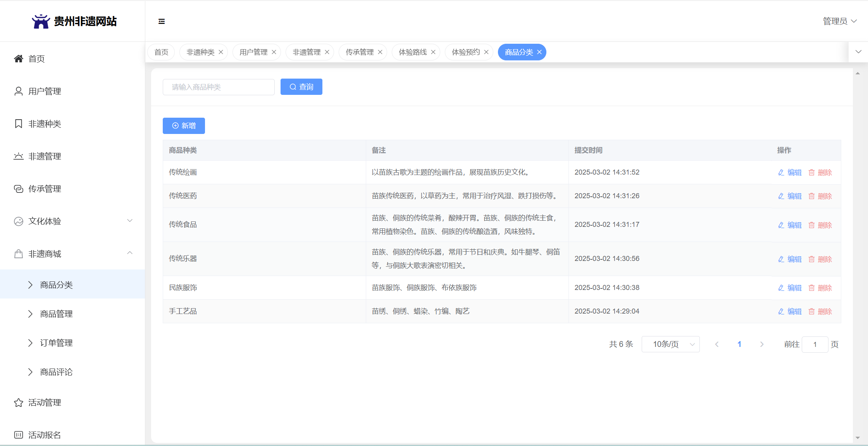Click the home icon in sidebar
The height and width of the screenshot is (446, 868).
click(x=18, y=58)
